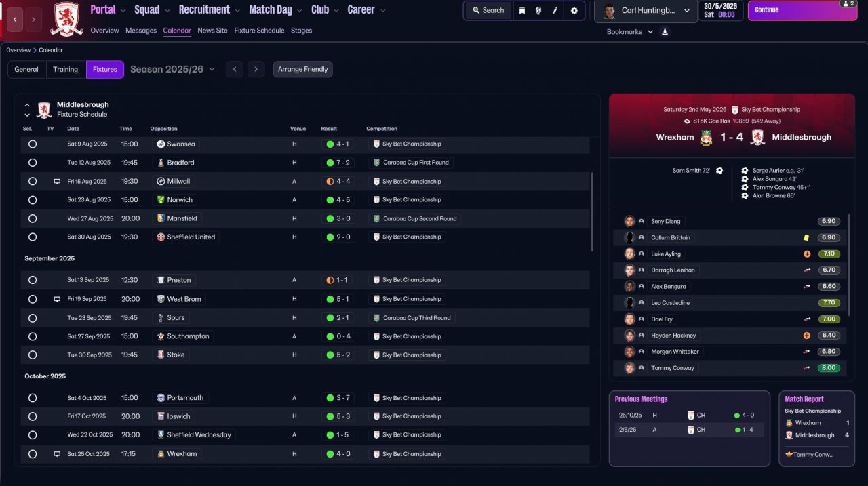Switch to the General calendar tab
The width and height of the screenshot is (868, 486).
26,69
